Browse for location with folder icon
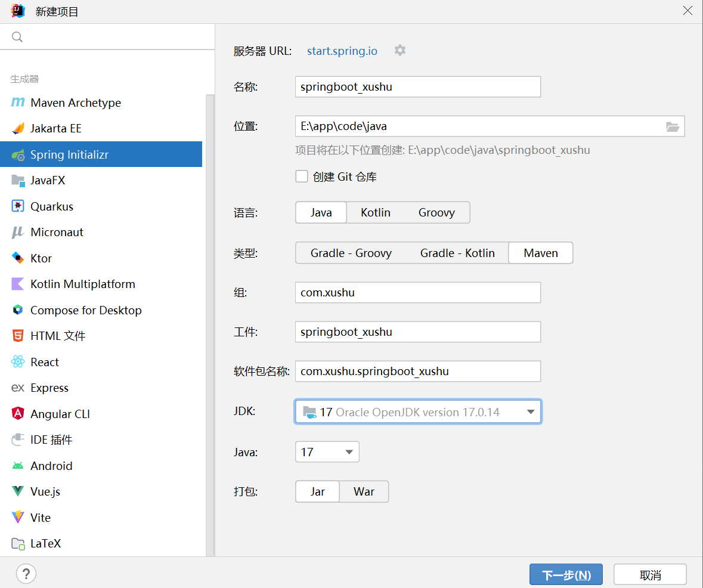 pos(672,126)
